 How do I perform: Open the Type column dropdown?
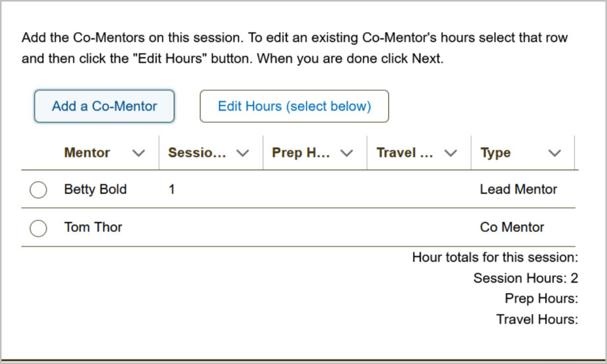coord(555,153)
